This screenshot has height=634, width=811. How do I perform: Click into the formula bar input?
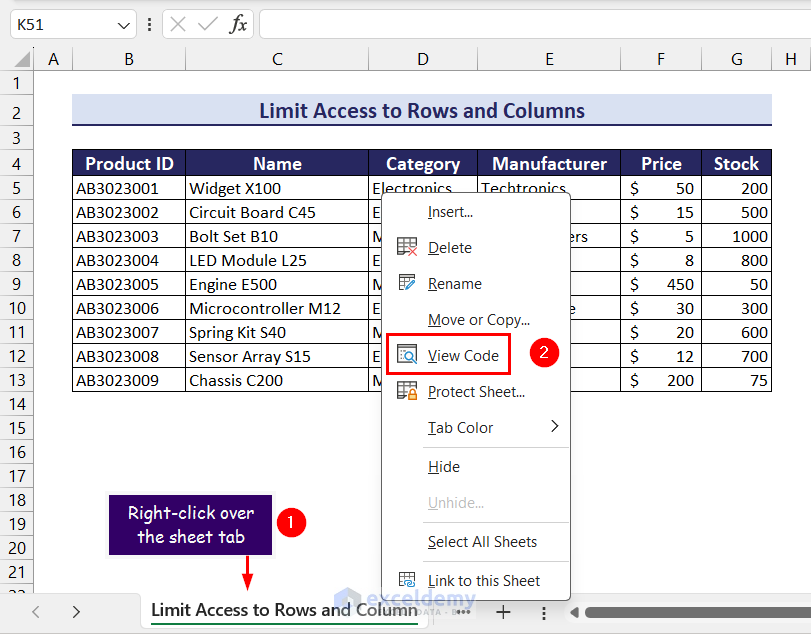pyautogui.click(x=535, y=24)
